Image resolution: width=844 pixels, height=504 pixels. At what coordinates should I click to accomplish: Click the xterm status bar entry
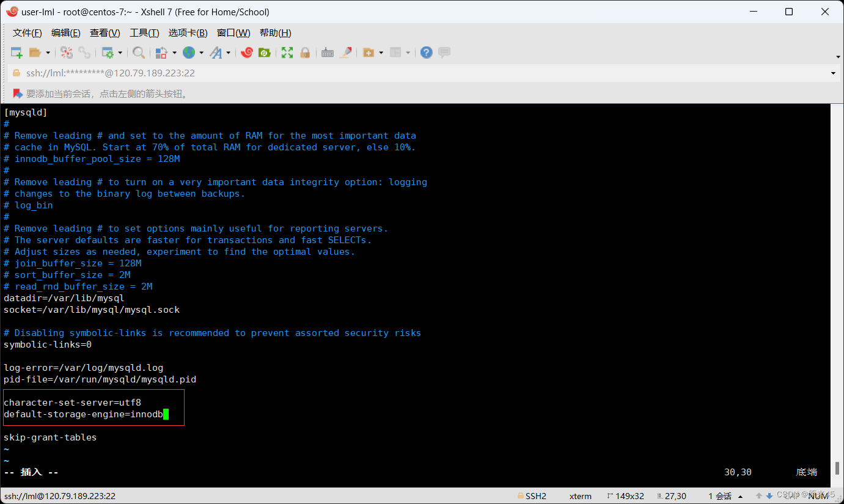click(x=580, y=496)
